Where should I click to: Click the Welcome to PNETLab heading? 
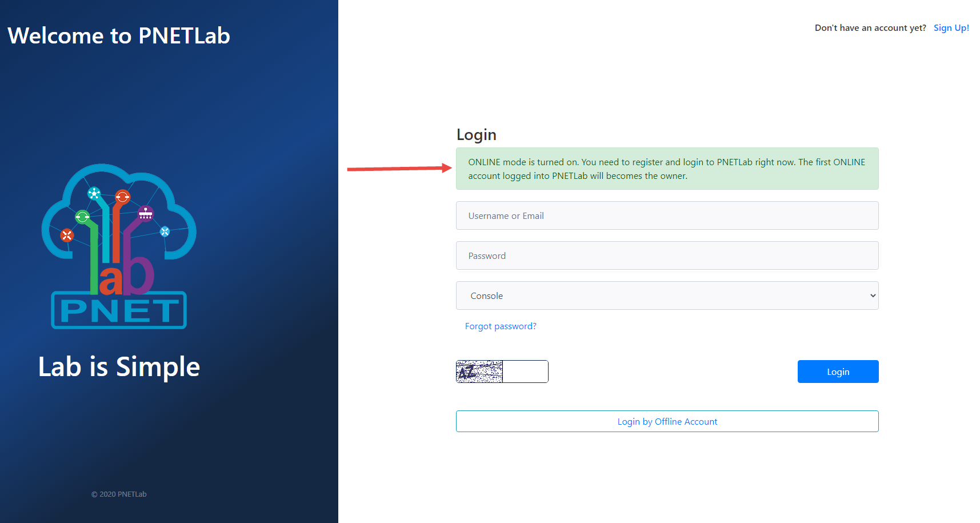(119, 36)
